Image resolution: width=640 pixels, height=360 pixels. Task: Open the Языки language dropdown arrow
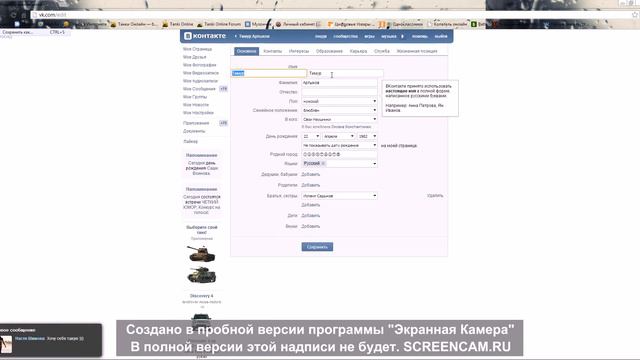pos(374,164)
